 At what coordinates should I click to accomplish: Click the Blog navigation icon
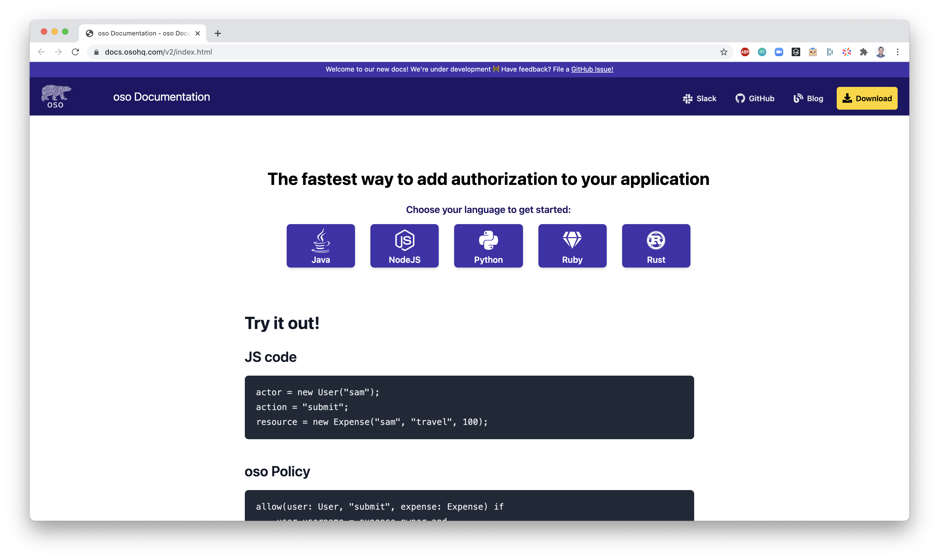[x=798, y=98]
